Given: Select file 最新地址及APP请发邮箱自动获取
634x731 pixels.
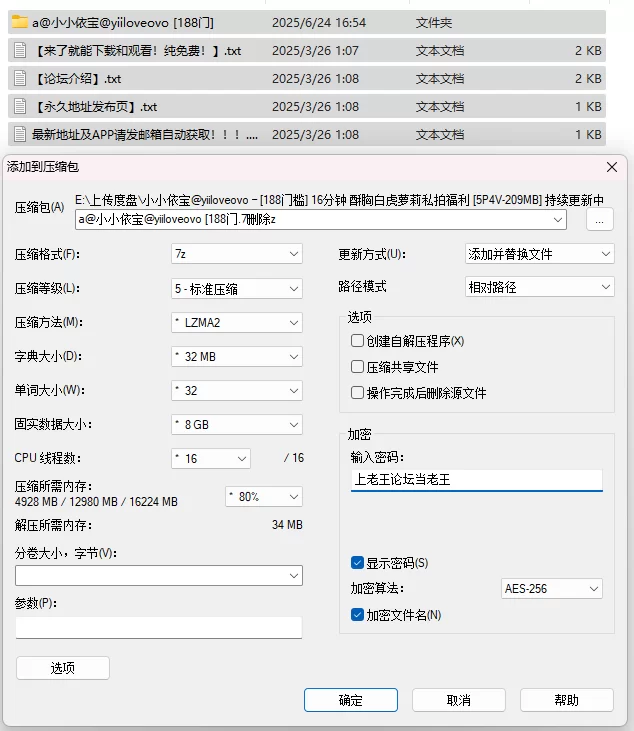Looking at the screenshot, I should 307,134.
